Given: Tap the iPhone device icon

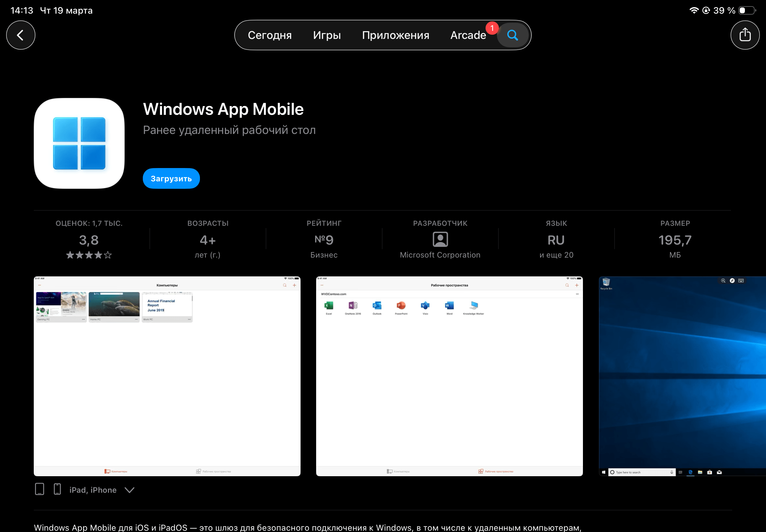Looking at the screenshot, I should point(57,489).
